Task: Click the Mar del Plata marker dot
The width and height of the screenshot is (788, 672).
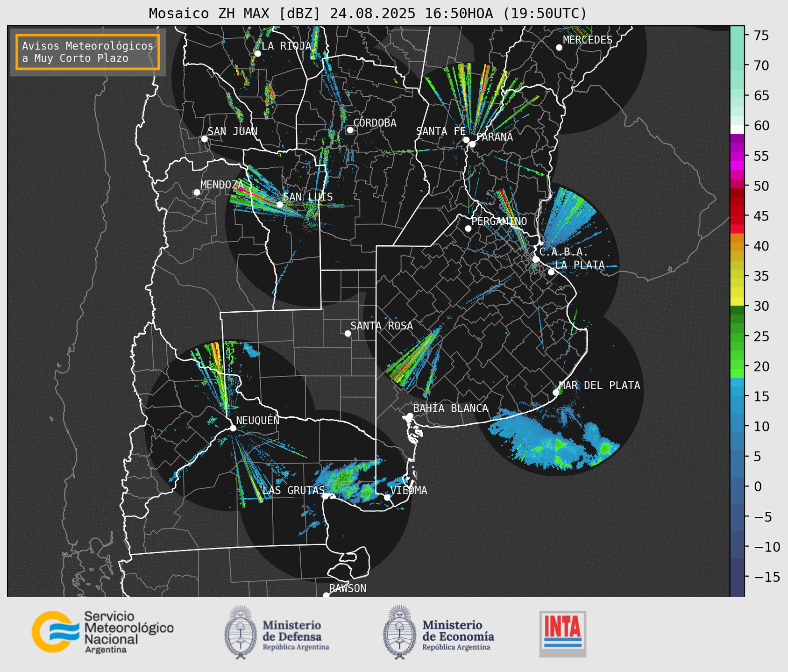Action: click(x=556, y=393)
